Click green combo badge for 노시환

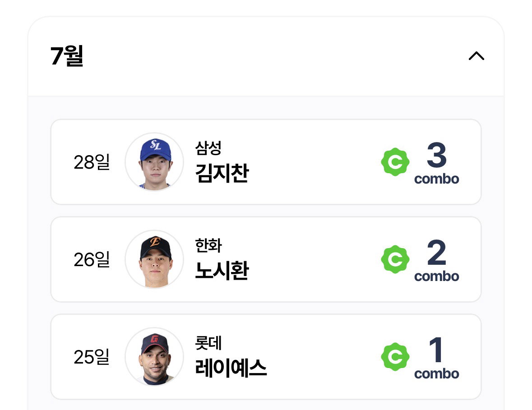[x=395, y=259]
